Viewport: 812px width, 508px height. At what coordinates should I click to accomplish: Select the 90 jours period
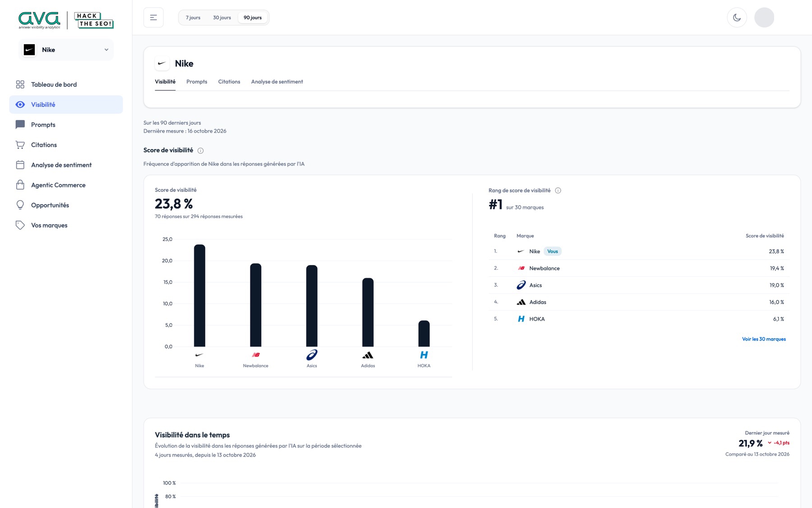[253, 18]
